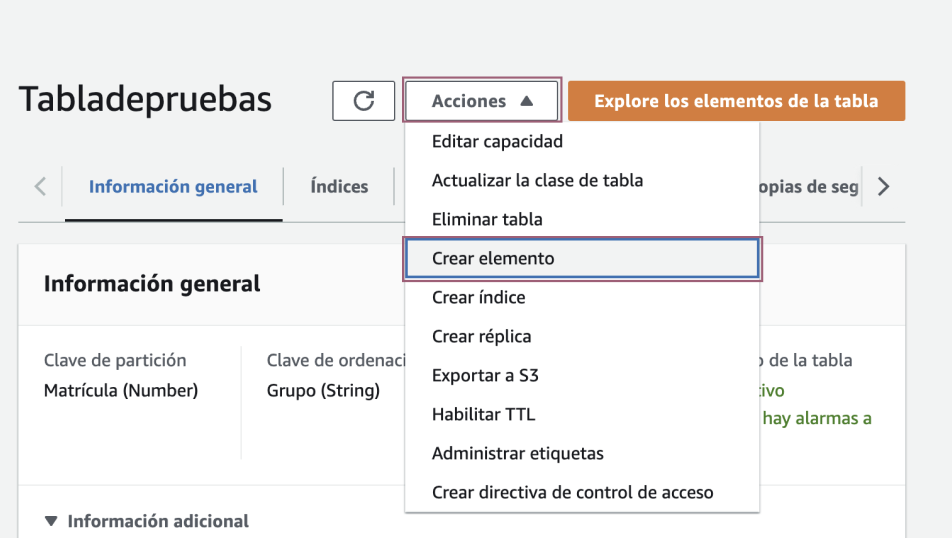Click the refresh table icon button

click(363, 101)
